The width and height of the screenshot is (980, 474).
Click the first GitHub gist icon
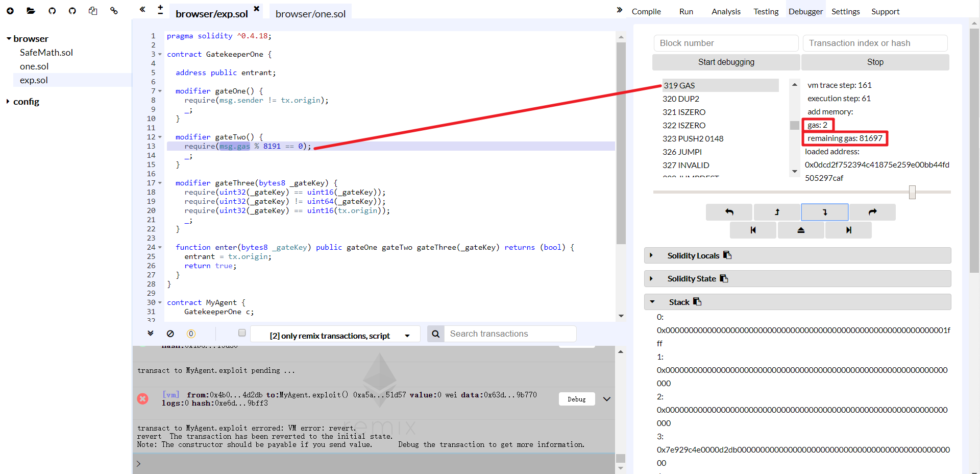[x=52, y=11]
